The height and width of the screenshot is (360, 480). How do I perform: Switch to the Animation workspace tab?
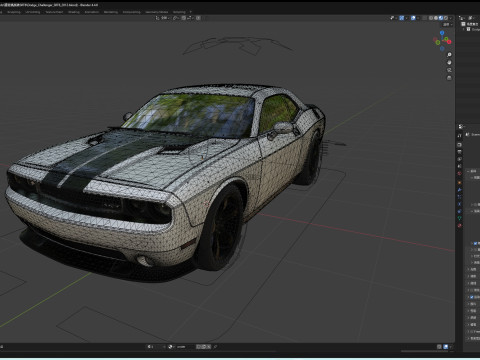coord(92,12)
